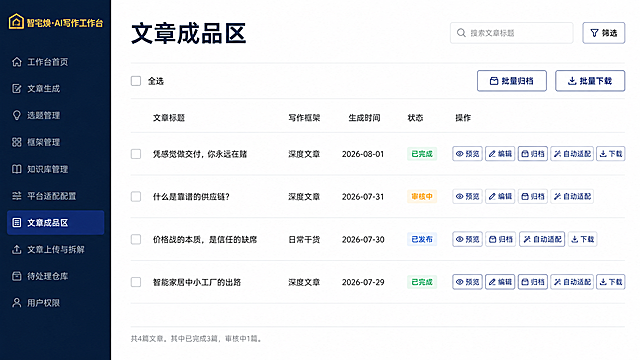The image size is (640, 360).
Task: Edit the 2026-08-01 article
Action: (x=500, y=154)
